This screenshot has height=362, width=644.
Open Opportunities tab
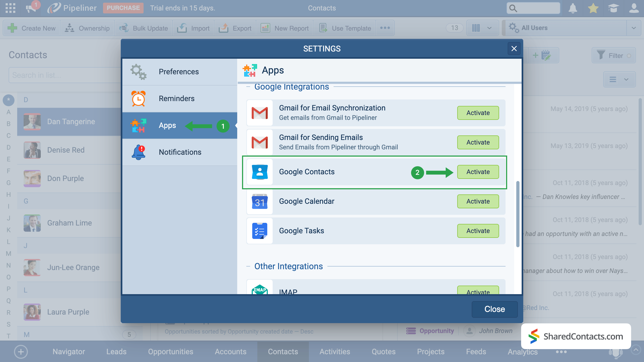coord(171,352)
